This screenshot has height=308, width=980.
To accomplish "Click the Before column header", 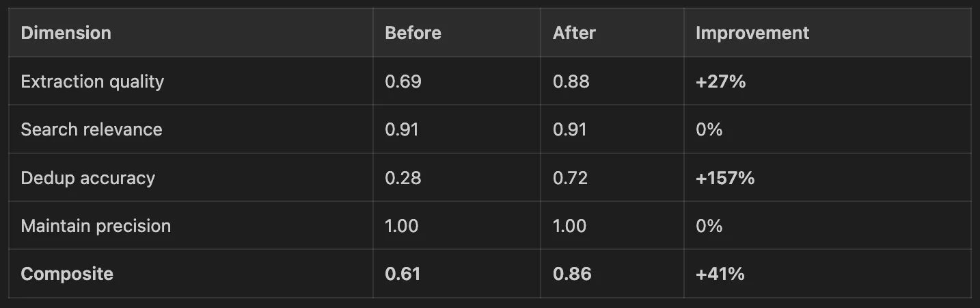I will coord(413,33).
